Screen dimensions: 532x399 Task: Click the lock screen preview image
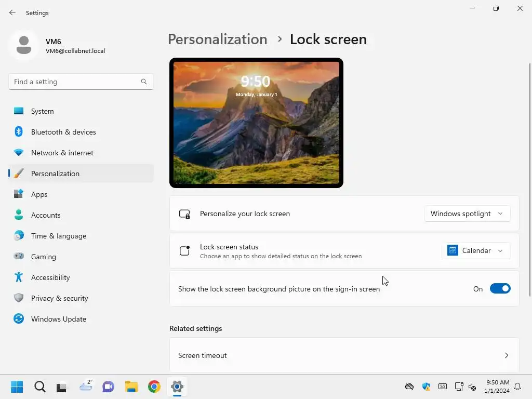256,123
